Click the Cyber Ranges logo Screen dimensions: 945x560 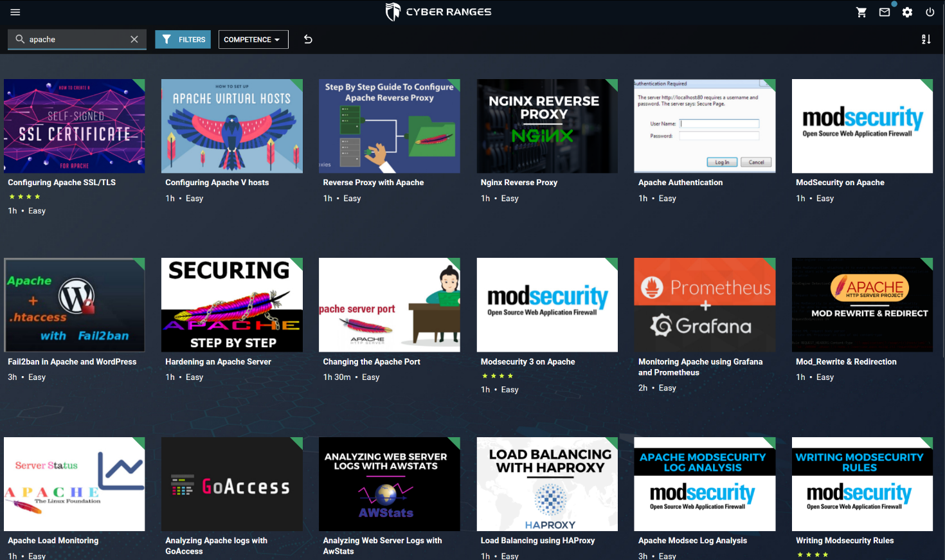[438, 12]
